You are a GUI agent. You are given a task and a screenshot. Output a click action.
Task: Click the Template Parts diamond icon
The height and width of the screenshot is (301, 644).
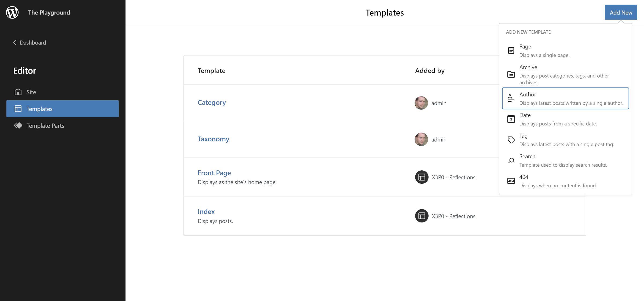tap(18, 126)
